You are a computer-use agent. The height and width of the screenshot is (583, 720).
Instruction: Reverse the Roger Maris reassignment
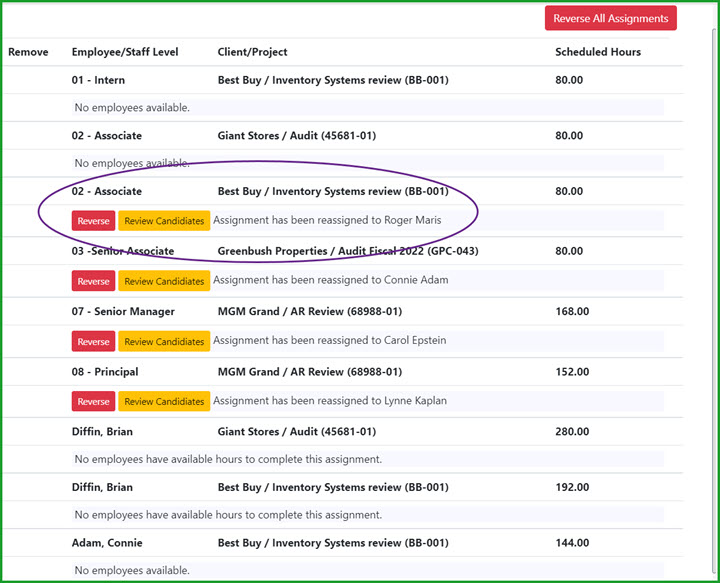click(93, 221)
